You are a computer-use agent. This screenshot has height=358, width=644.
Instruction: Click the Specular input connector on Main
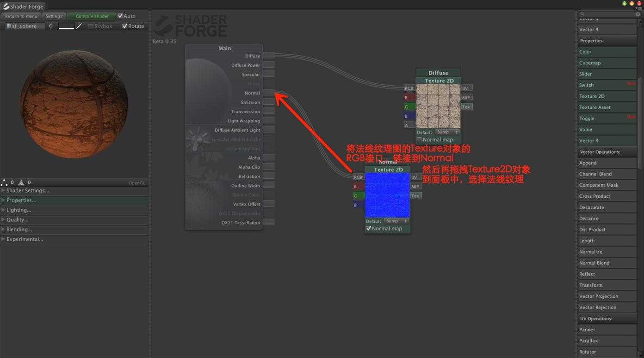pos(268,74)
